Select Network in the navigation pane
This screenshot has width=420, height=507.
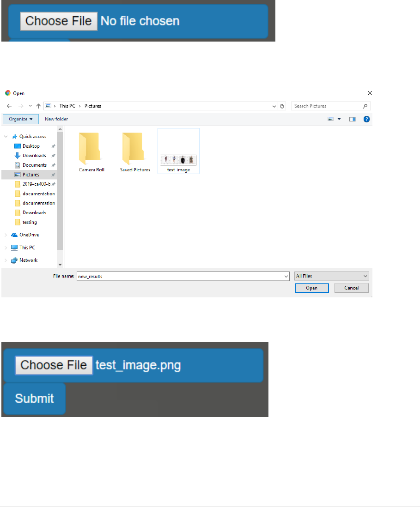coord(29,260)
